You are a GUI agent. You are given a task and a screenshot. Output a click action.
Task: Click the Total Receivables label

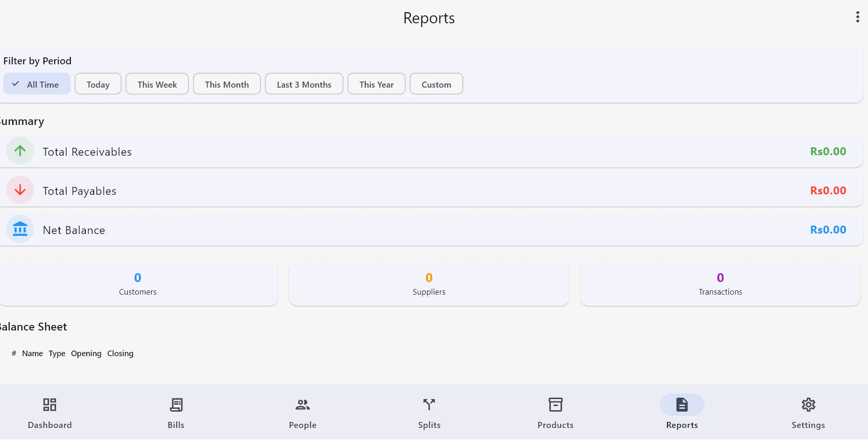pyautogui.click(x=87, y=152)
